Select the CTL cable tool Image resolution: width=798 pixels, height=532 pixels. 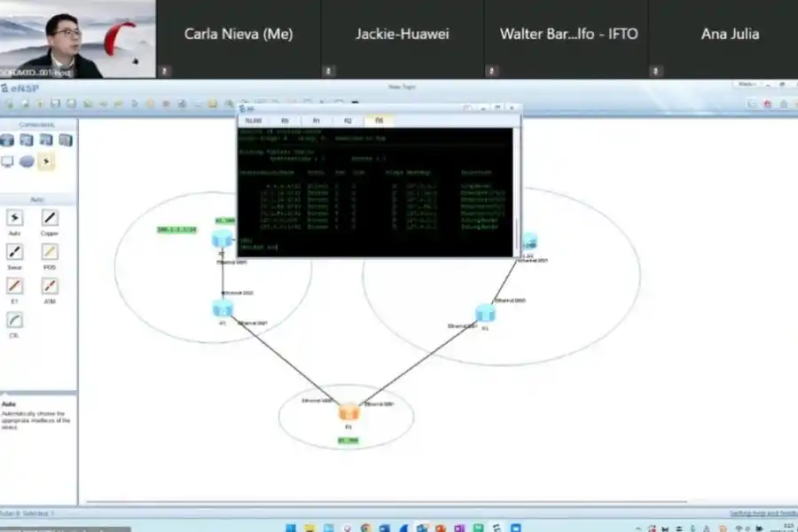(15, 320)
